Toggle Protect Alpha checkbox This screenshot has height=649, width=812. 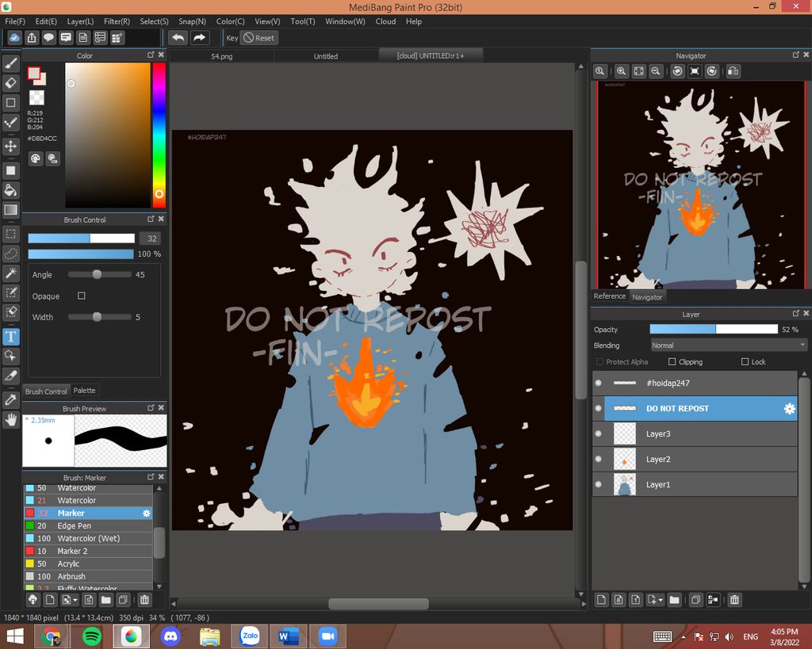click(x=599, y=362)
